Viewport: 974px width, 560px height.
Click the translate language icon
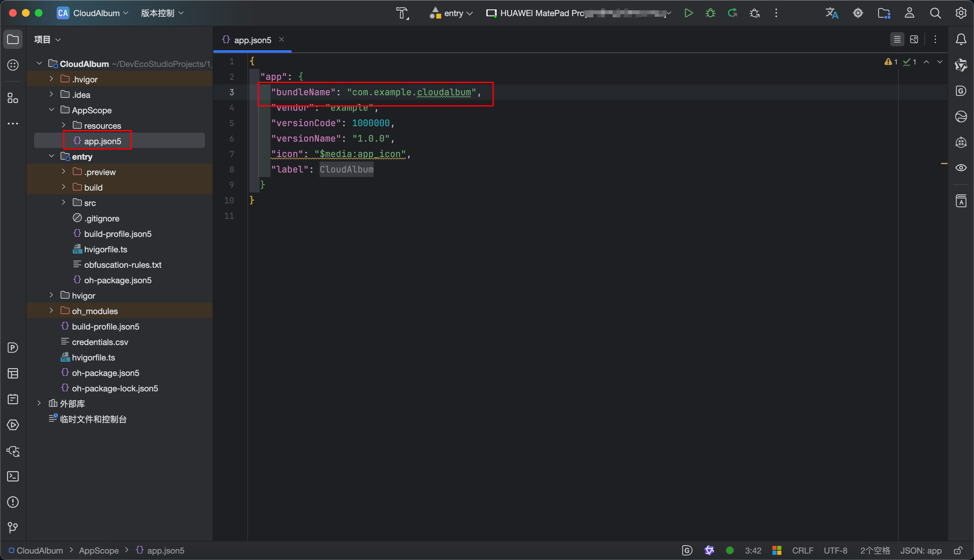[x=832, y=13]
